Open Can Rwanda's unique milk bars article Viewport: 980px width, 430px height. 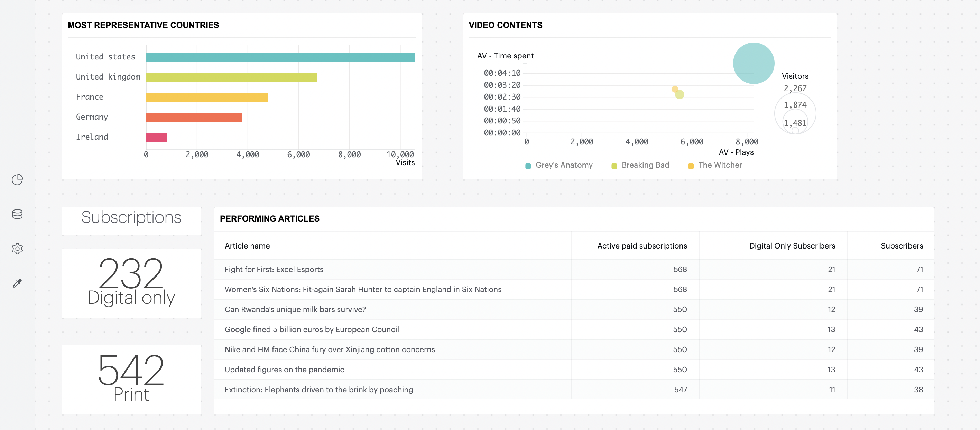pyautogui.click(x=295, y=309)
